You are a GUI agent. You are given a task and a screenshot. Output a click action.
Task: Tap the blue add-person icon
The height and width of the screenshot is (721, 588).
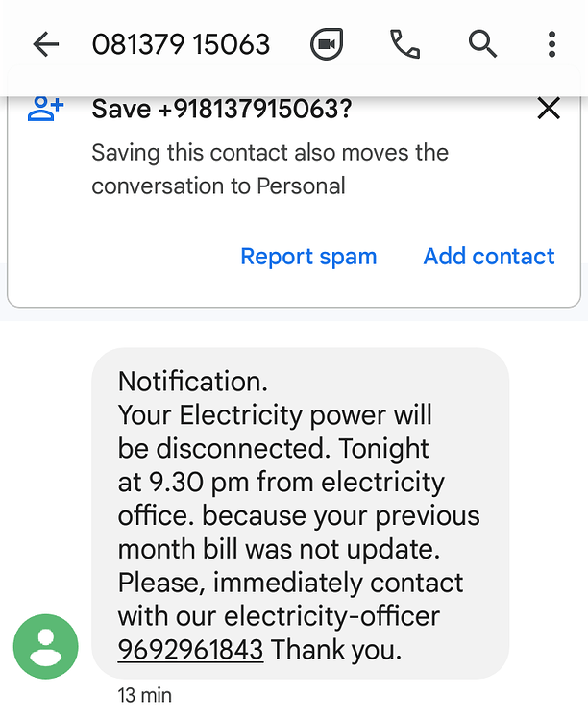click(x=45, y=109)
